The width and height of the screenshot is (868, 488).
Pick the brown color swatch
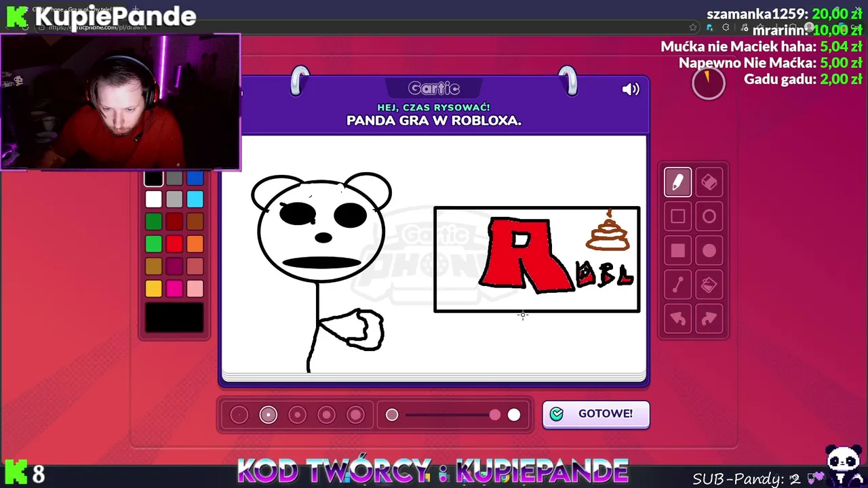(x=195, y=222)
